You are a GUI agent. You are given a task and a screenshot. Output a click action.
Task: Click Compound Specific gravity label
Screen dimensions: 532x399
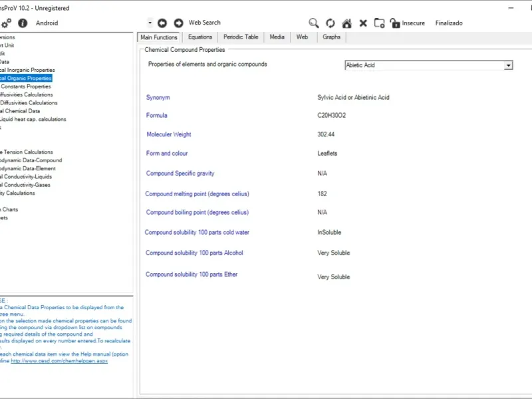180,174
